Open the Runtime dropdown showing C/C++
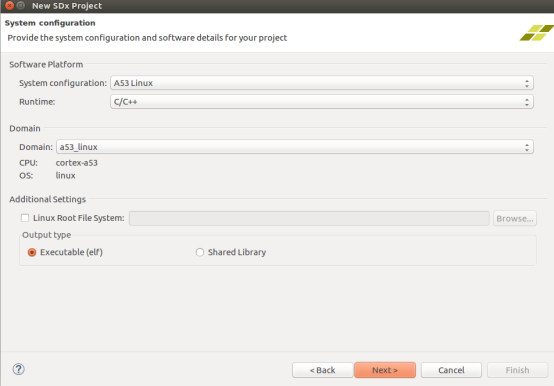Image resolution: width=554 pixels, height=386 pixels. pyautogui.click(x=322, y=102)
